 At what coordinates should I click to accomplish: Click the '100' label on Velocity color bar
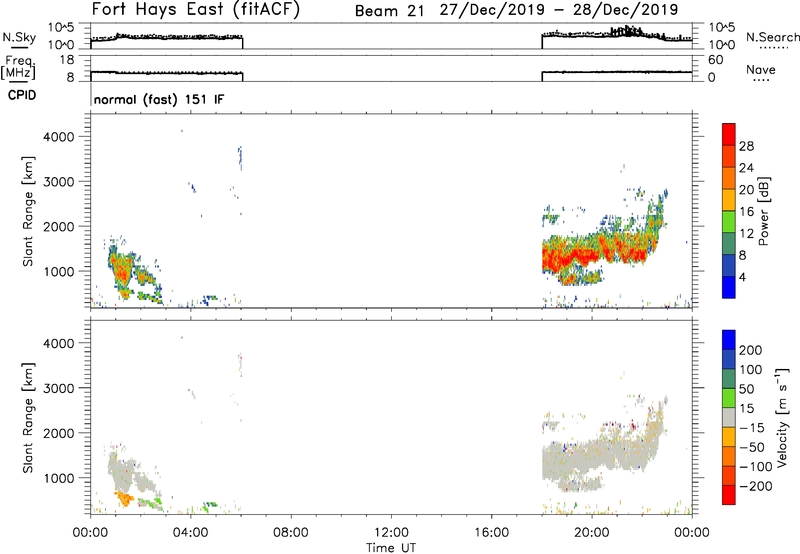(x=751, y=370)
